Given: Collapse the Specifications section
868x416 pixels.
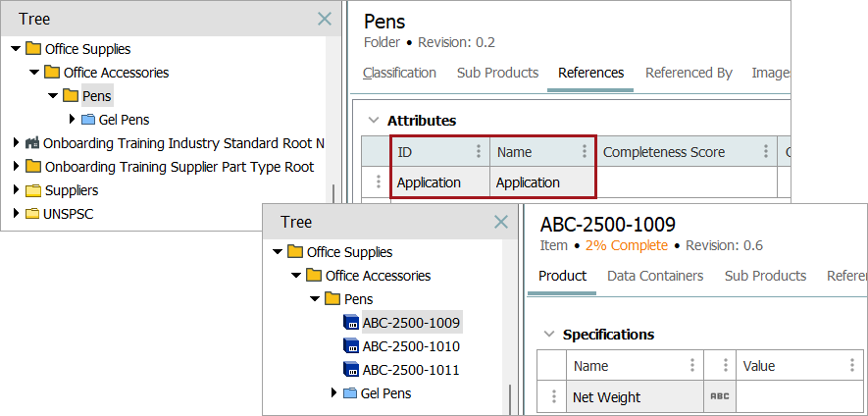Looking at the screenshot, I should coord(549,334).
